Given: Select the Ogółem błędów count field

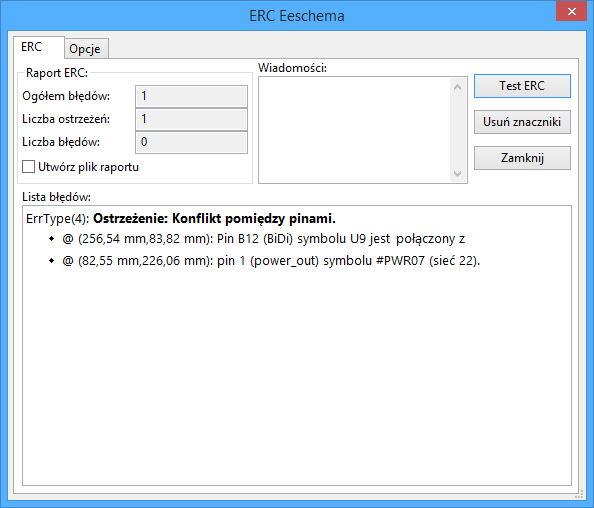Looking at the screenshot, I should click(x=191, y=96).
